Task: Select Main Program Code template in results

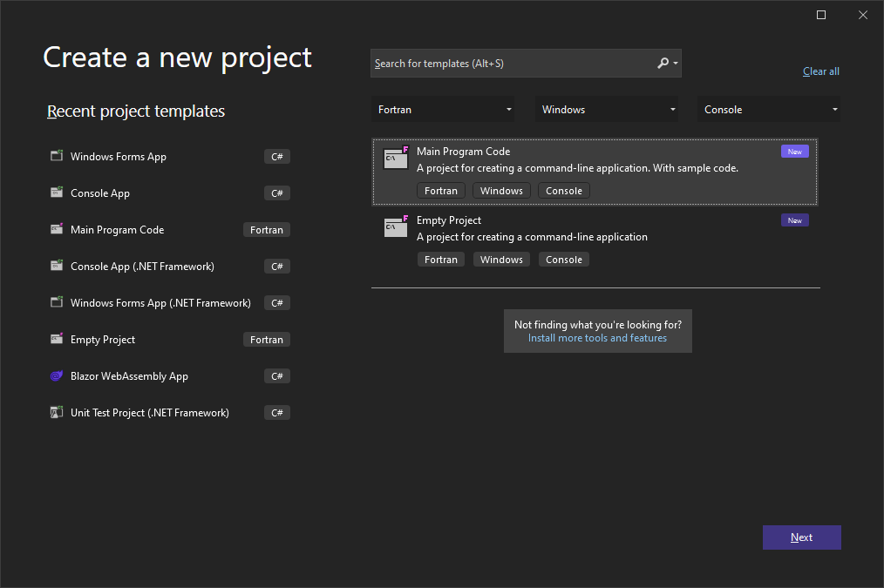Action: point(595,172)
